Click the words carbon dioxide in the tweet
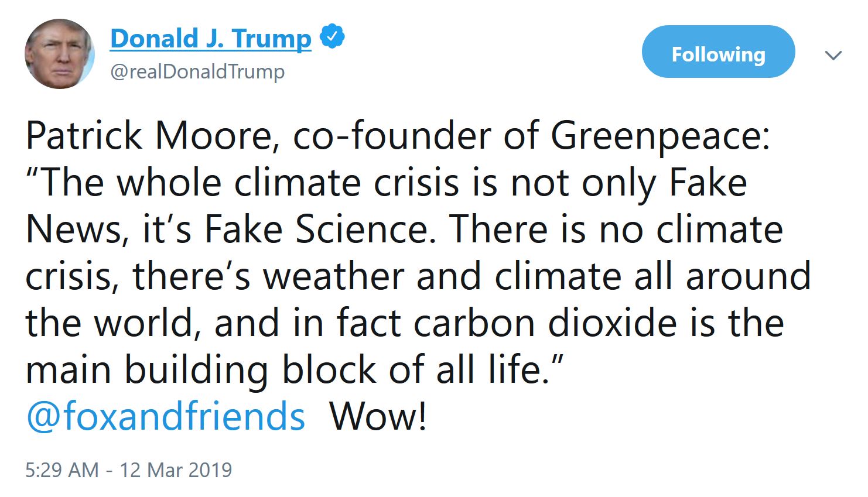 (x=545, y=323)
